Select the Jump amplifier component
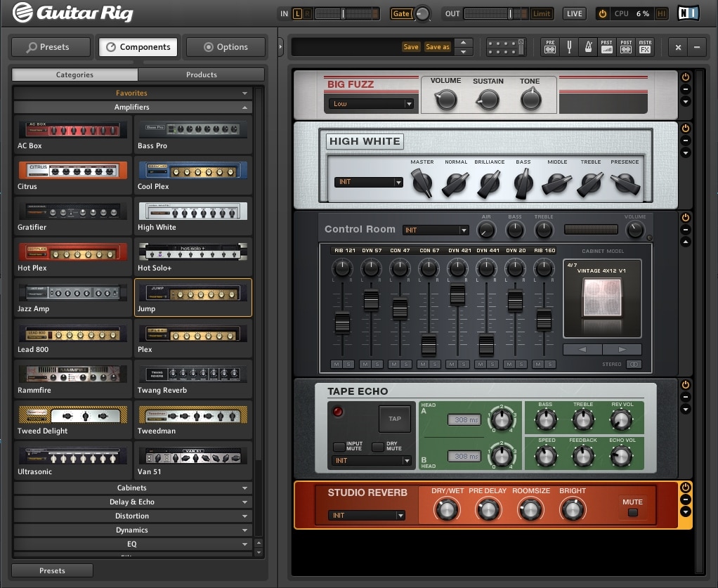 tap(192, 298)
